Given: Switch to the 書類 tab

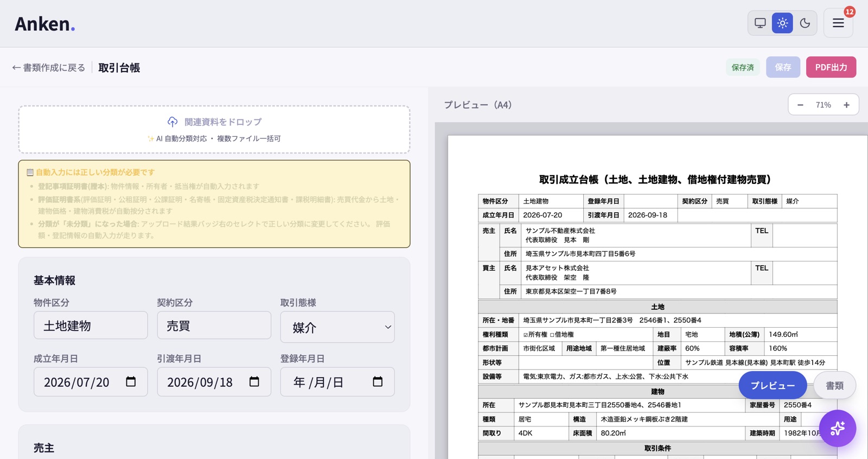Looking at the screenshot, I should point(834,385).
